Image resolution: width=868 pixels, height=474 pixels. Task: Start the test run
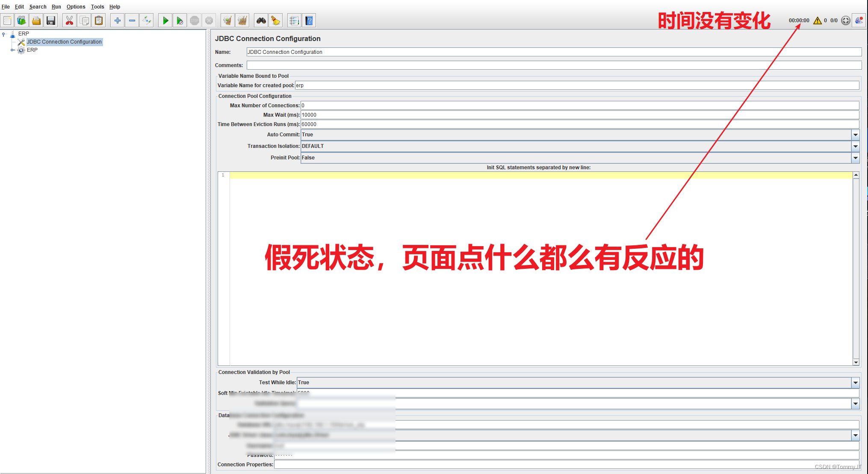coord(165,20)
